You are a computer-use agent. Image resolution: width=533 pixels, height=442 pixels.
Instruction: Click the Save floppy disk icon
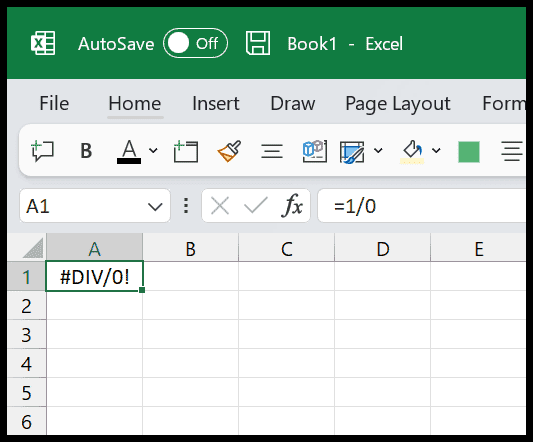tap(258, 43)
